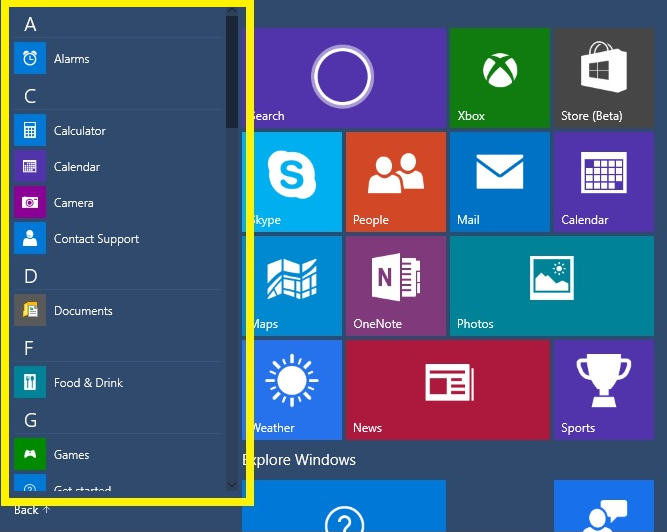The height and width of the screenshot is (532, 667).
Task: Open Contact Support icon
Action: (30, 238)
